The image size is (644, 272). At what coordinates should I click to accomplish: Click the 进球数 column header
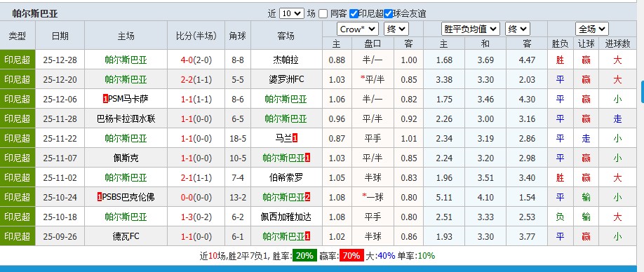click(617, 44)
